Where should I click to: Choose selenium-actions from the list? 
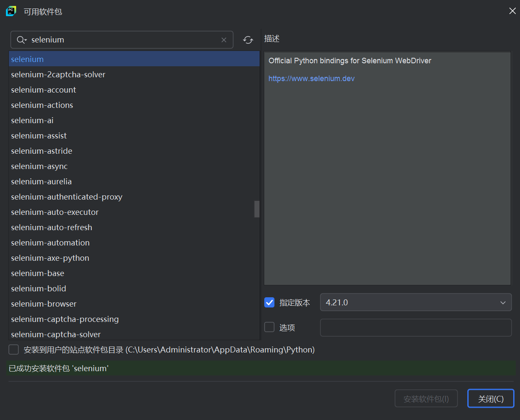(x=134, y=105)
